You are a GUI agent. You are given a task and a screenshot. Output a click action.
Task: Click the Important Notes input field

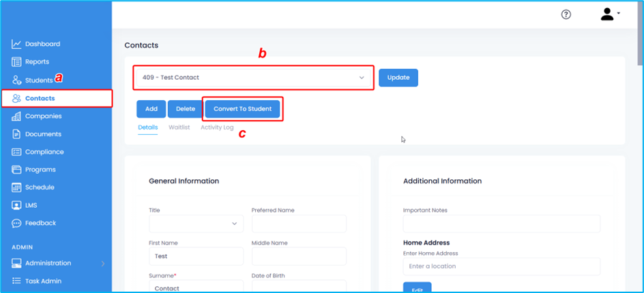pyautogui.click(x=501, y=224)
